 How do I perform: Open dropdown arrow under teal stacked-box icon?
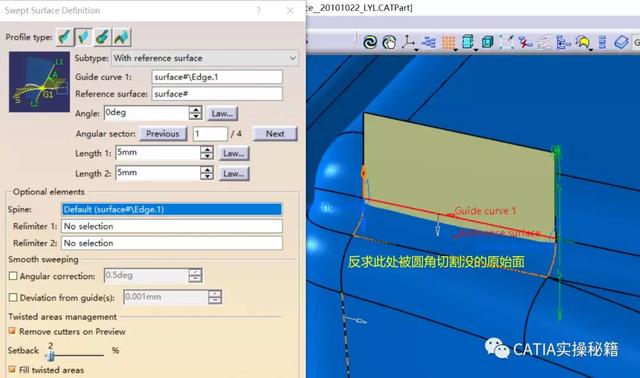(476, 50)
